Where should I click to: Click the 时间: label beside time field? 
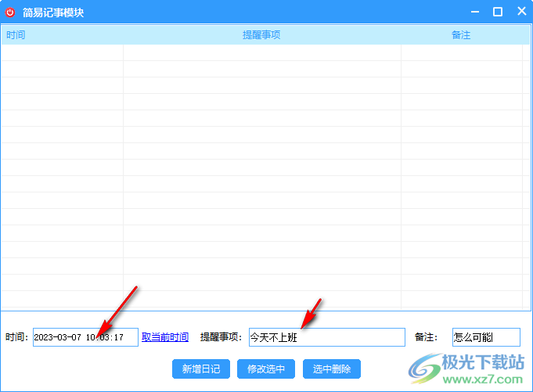point(17,337)
